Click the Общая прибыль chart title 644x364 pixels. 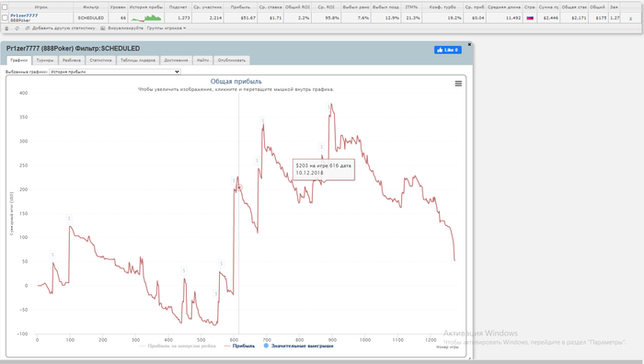coord(236,81)
